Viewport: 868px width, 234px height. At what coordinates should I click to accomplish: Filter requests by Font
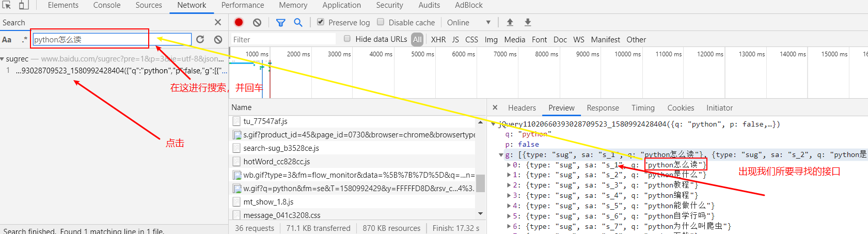(x=539, y=39)
